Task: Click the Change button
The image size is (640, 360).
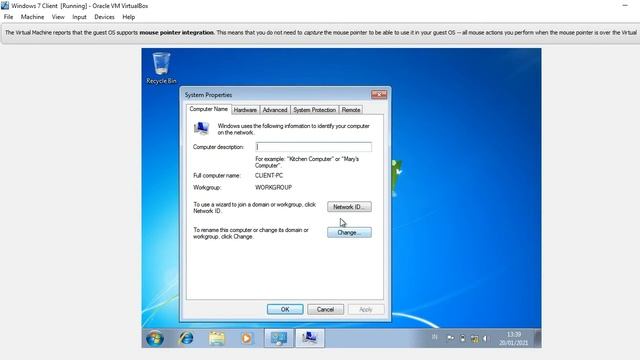Action: click(x=349, y=233)
